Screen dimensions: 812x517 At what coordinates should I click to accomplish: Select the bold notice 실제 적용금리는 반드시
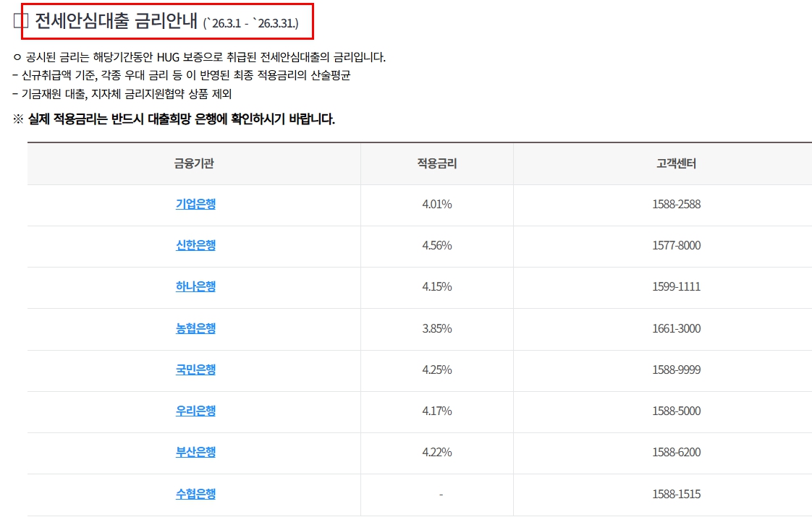click(x=174, y=119)
